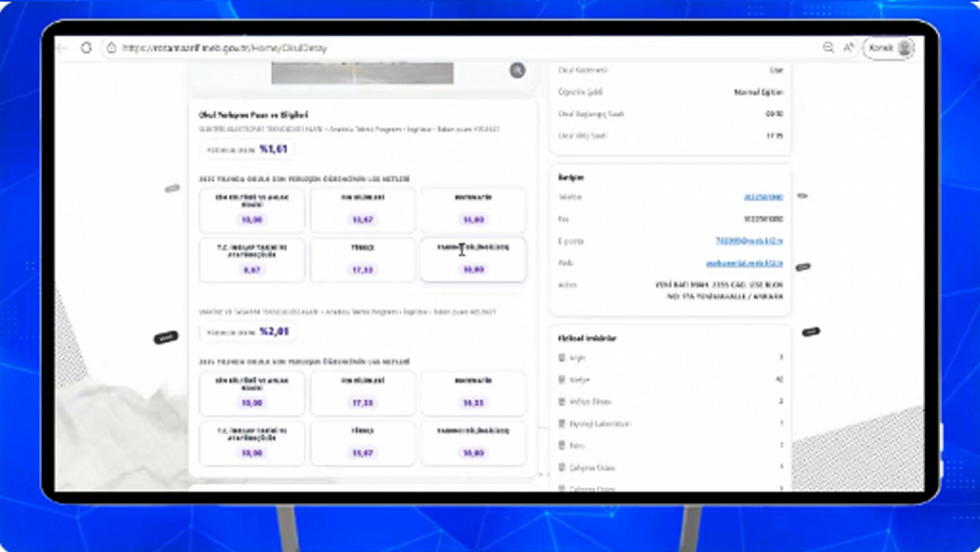Select the %2,01 percentile badge

tap(248, 332)
